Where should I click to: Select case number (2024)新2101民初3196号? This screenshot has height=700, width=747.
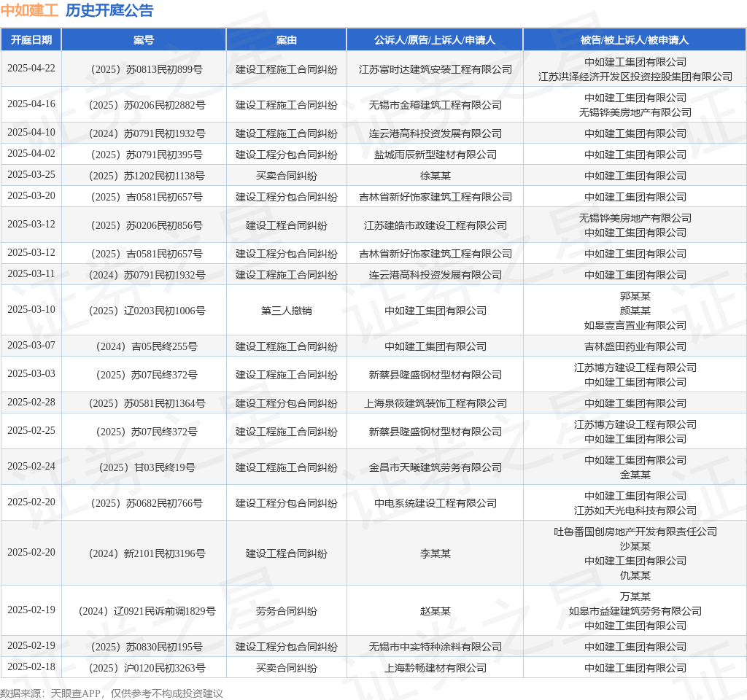pos(147,553)
